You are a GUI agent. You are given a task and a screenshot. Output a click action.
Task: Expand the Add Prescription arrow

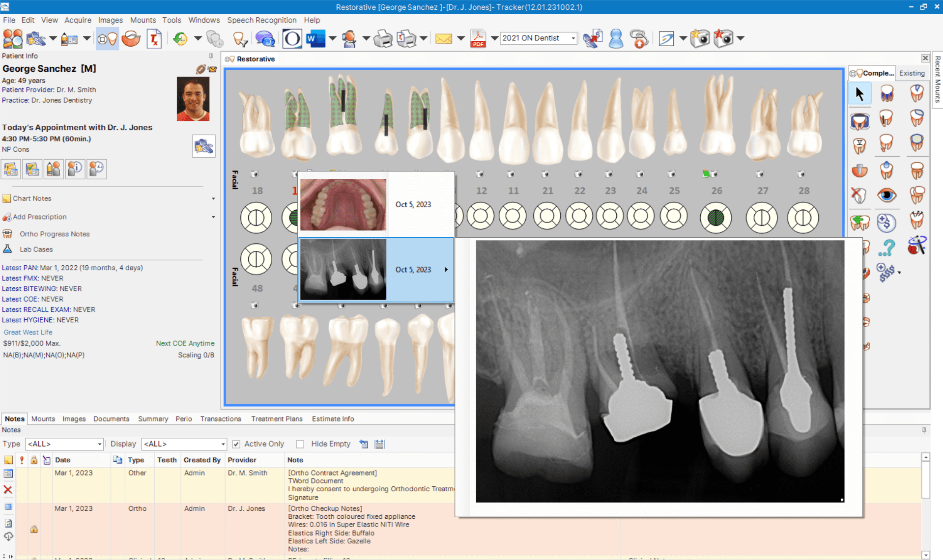(x=213, y=217)
